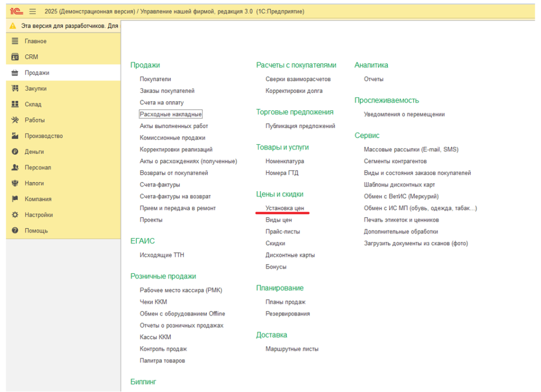
Task: Open Загрузить документы из сканов (фото)
Action: point(416,243)
